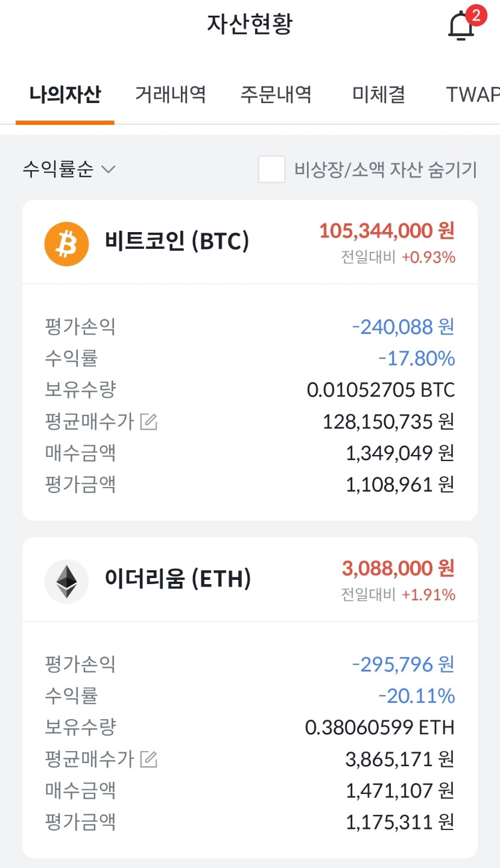The height and width of the screenshot is (868, 500).
Task: Tap Ethereum holdings quantity 0.38060599 ETH
Action: tap(379, 728)
